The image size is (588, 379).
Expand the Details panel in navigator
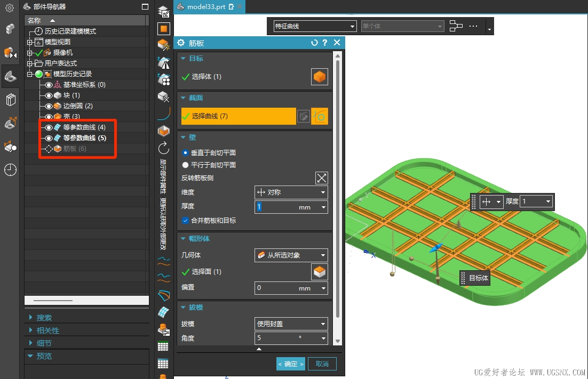point(31,343)
